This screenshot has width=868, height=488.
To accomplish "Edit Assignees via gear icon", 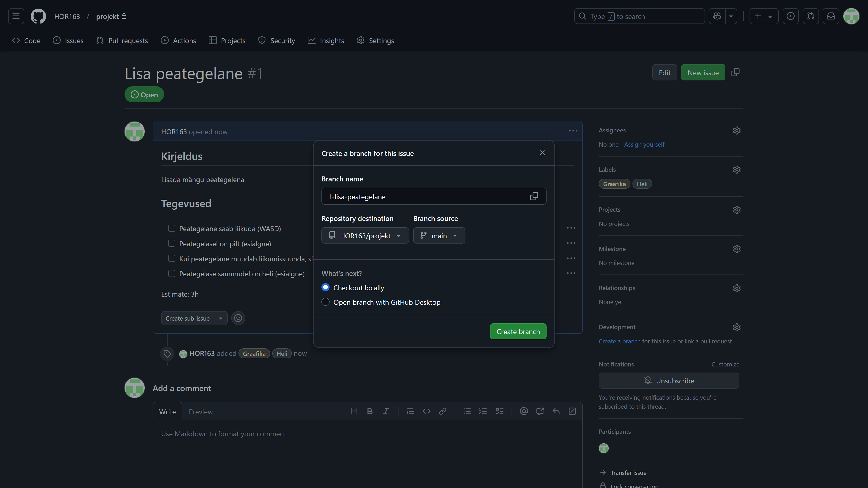I will click(x=737, y=131).
